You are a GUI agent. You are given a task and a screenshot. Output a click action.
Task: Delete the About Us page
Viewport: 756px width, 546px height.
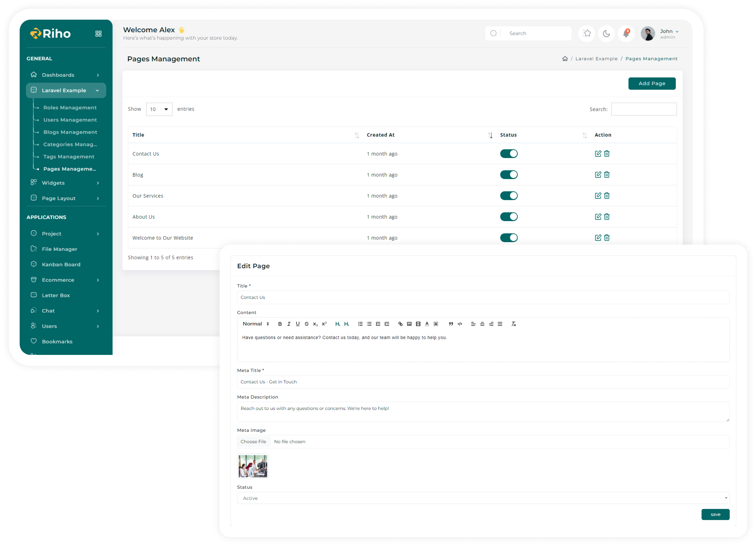tap(607, 217)
